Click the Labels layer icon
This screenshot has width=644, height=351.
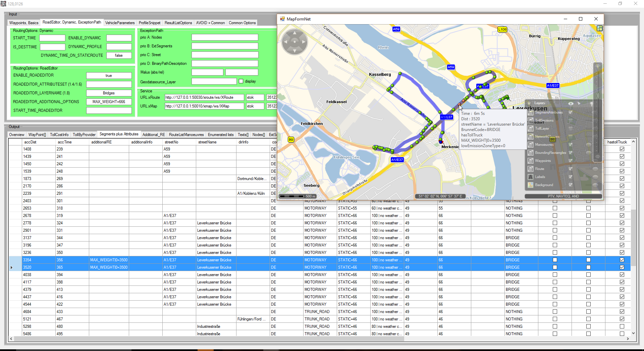pyautogui.click(x=530, y=177)
